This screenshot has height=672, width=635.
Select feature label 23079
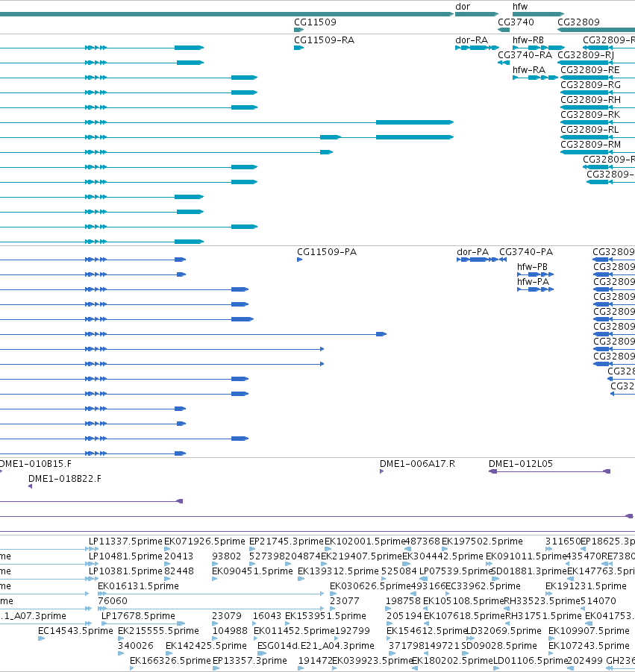pos(227,616)
